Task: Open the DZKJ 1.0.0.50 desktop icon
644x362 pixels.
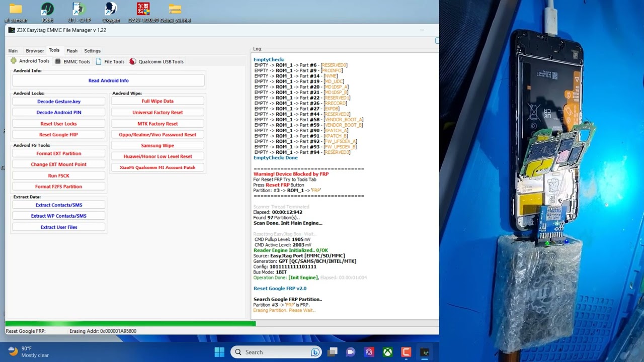Action: point(143,12)
